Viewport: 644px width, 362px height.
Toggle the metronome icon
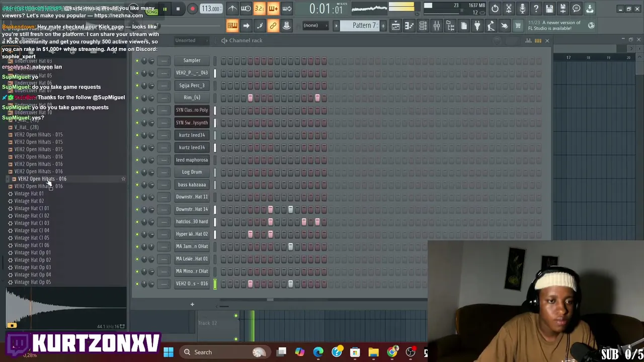(x=232, y=8)
